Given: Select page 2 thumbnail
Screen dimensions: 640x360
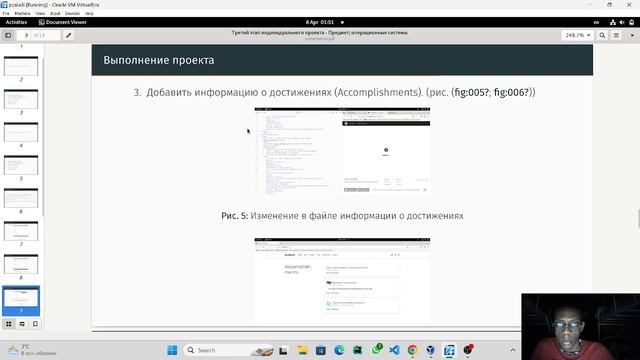Looking at the screenshot, I should [21, 66].
